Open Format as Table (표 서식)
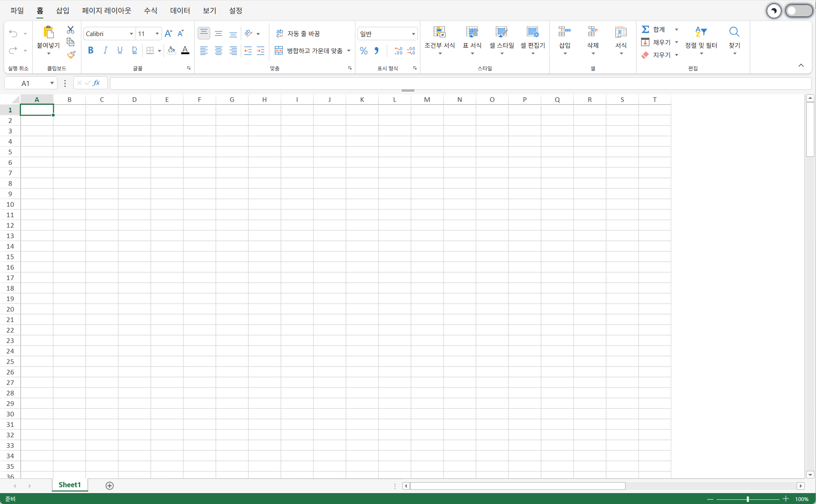816x504 pixels. click(472, 40)
